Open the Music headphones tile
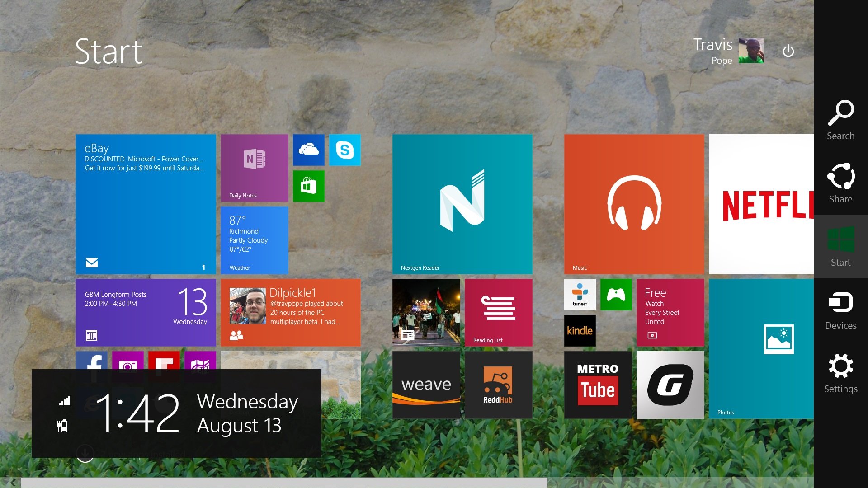Viewport: 868px width, 488px height. 634,204
